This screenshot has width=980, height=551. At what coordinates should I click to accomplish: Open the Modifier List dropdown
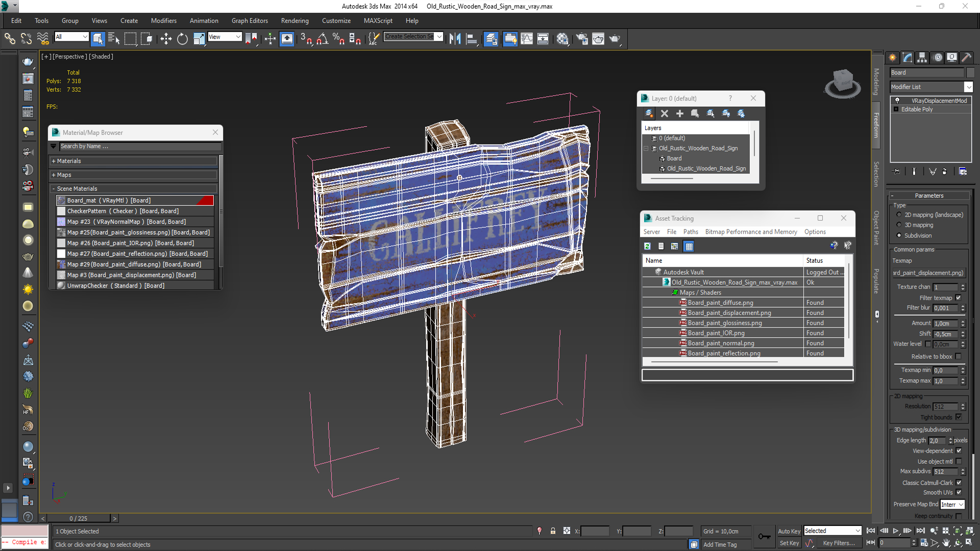click(x=931, y=87)
